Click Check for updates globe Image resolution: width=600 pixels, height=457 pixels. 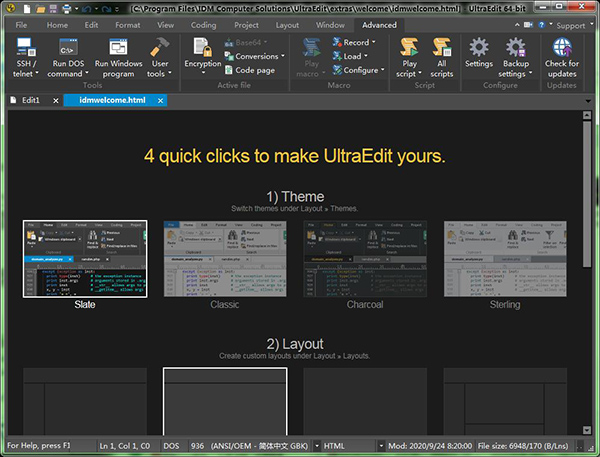click(x=562, y=47)
